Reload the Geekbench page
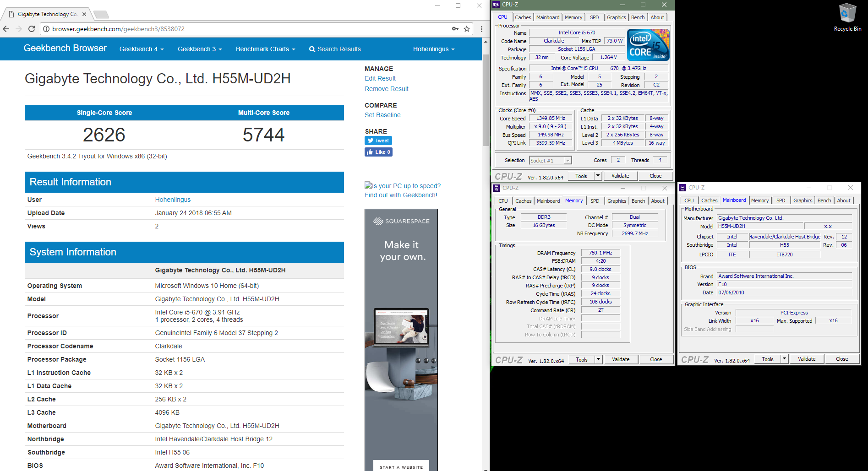Viewport: 868px width, 471px height. click(x=32, y=29)
